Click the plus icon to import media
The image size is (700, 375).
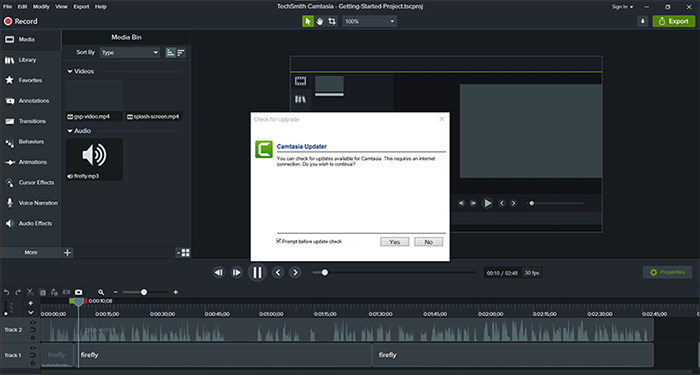tap(67, 253)
